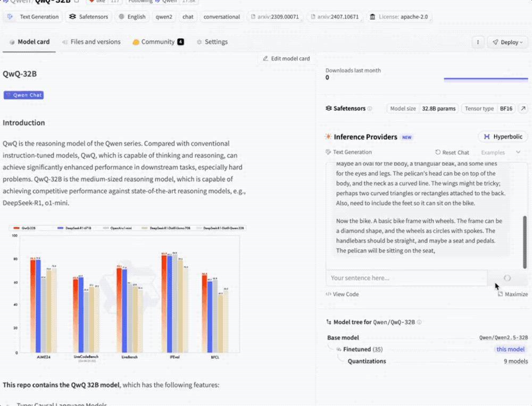Image resolution: width=532 pixels, height=406 pixels.
Task: Click the info icon beside Model tree heading
Action: click(x=419, y=322)
